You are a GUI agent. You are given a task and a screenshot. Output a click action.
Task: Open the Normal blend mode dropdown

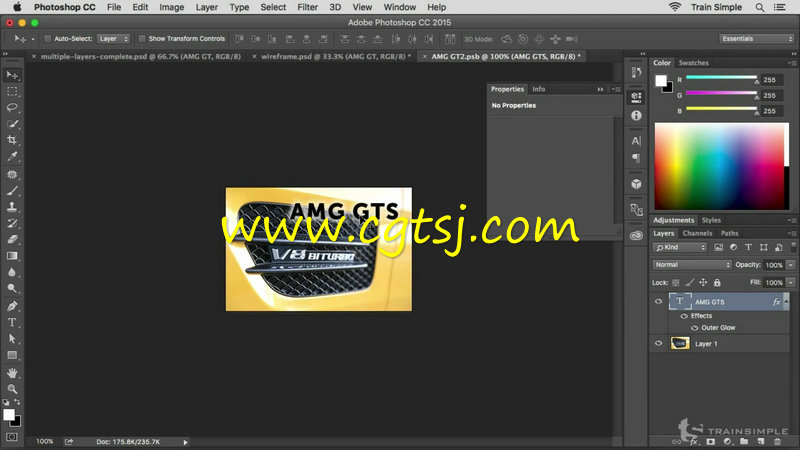pyautogui.click(x=692, y=265)
